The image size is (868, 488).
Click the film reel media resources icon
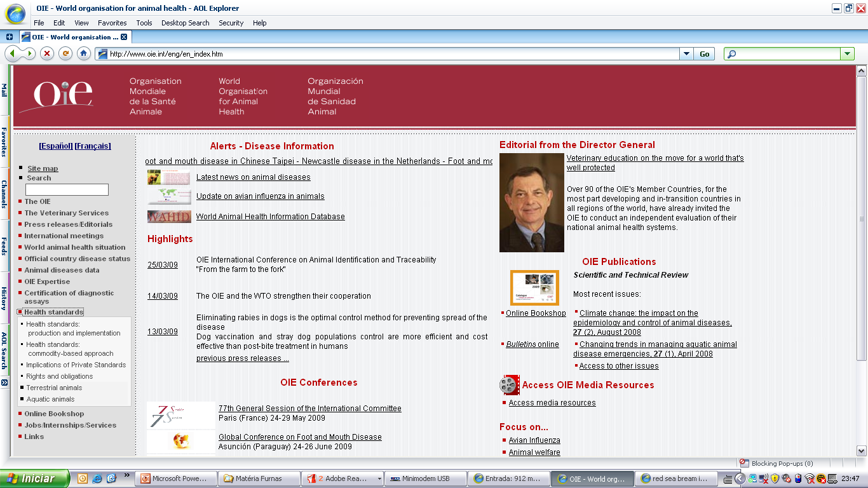(509, 384)
